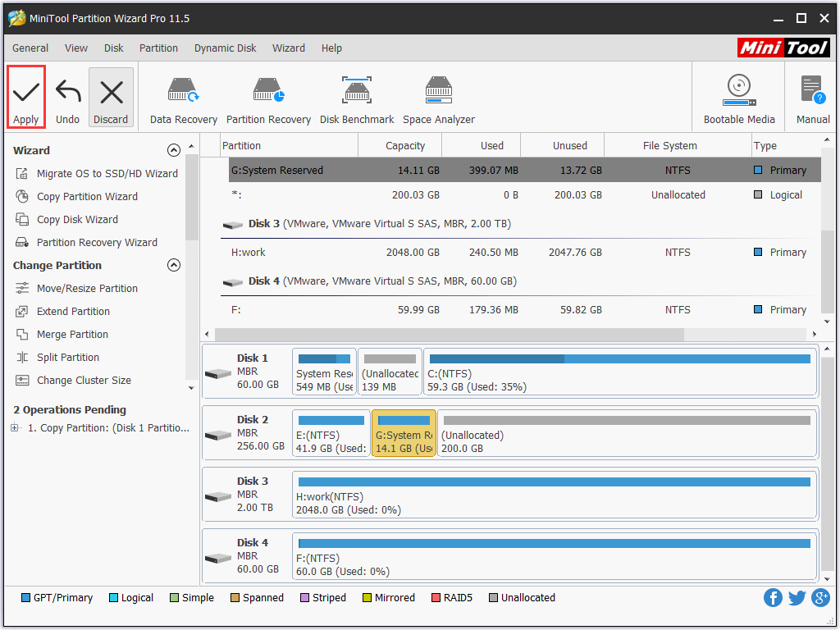Screen dimensions: 840x630
Task: Discard all pending operations
Action: [111, 98]
